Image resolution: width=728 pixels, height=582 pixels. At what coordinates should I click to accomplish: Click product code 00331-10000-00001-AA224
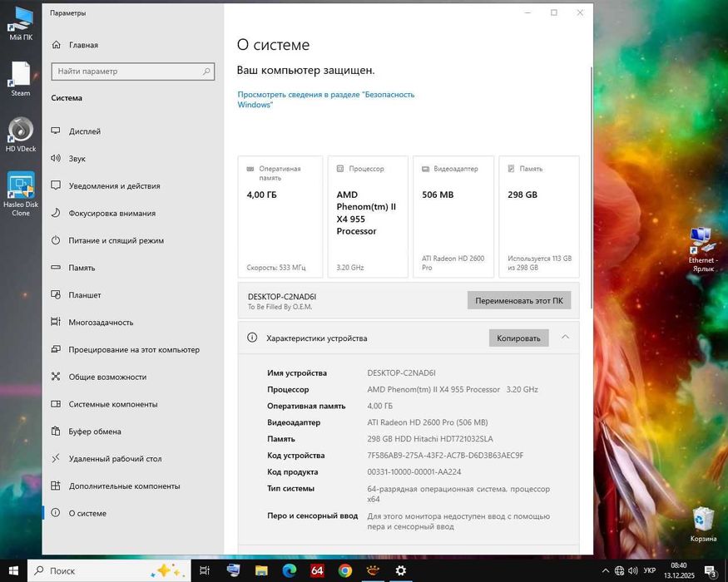[x=414, y=472]
